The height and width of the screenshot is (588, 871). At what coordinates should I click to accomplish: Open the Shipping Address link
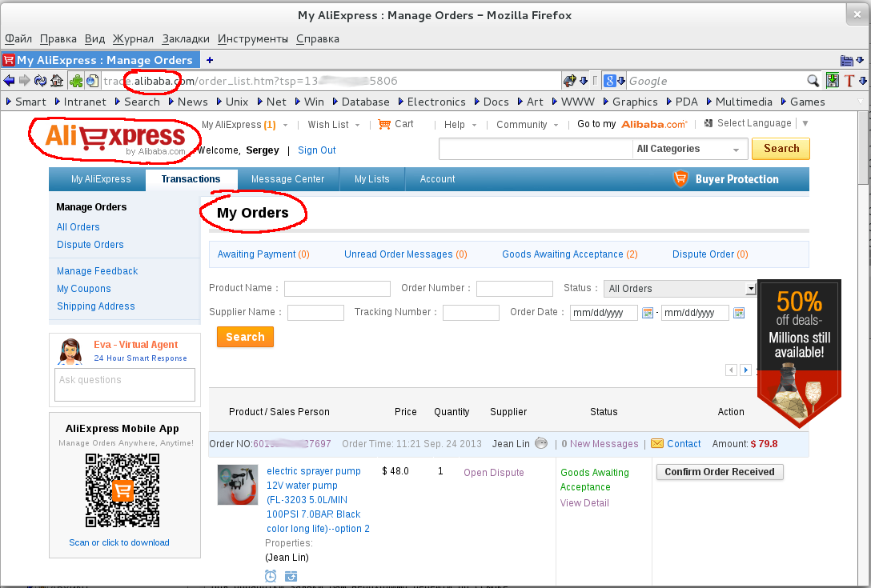click(95, 306)
